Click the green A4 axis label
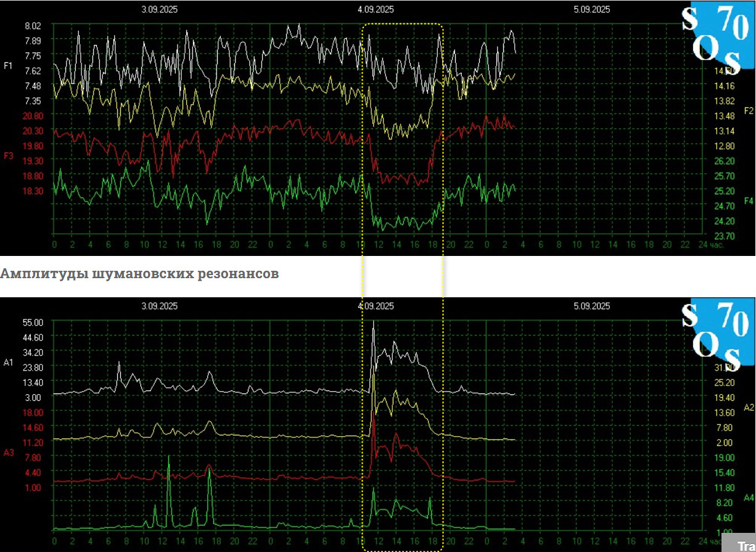Viewport: 756px width, 552px height. click(749, 497)
